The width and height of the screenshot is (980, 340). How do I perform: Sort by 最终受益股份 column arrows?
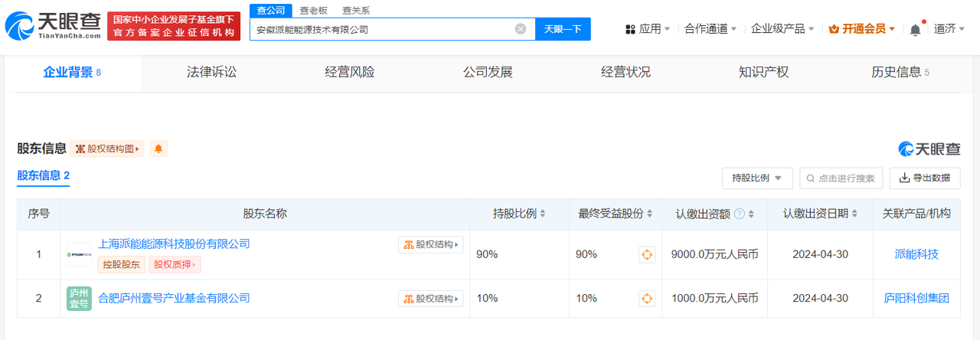click(648, 214)
